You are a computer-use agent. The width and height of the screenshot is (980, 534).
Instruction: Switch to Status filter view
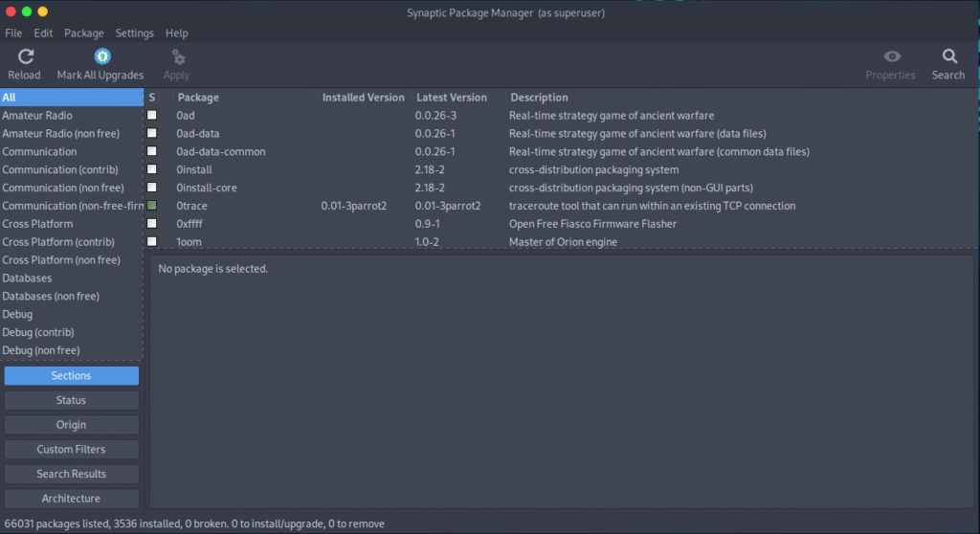click(71, 401)
